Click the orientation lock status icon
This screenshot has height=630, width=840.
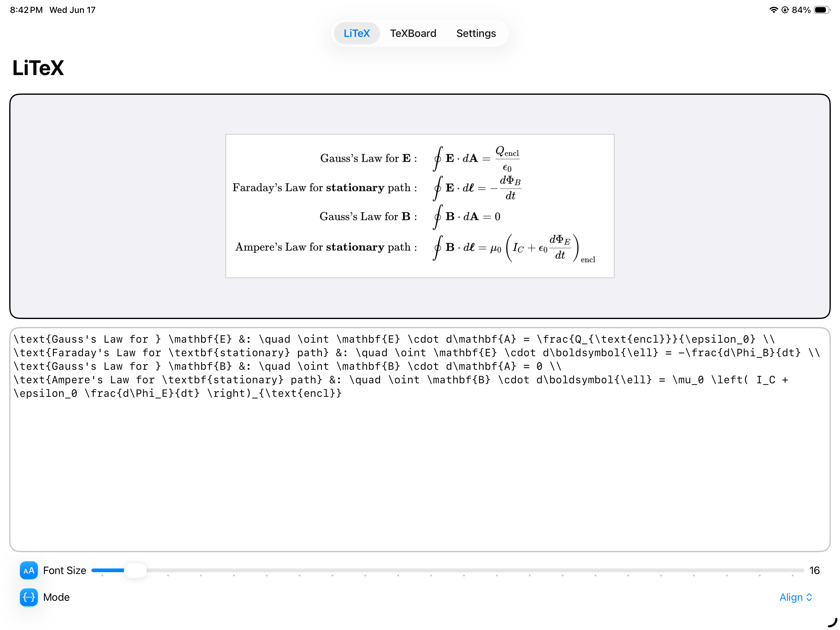pyautogui.click(x=785, y=10)
